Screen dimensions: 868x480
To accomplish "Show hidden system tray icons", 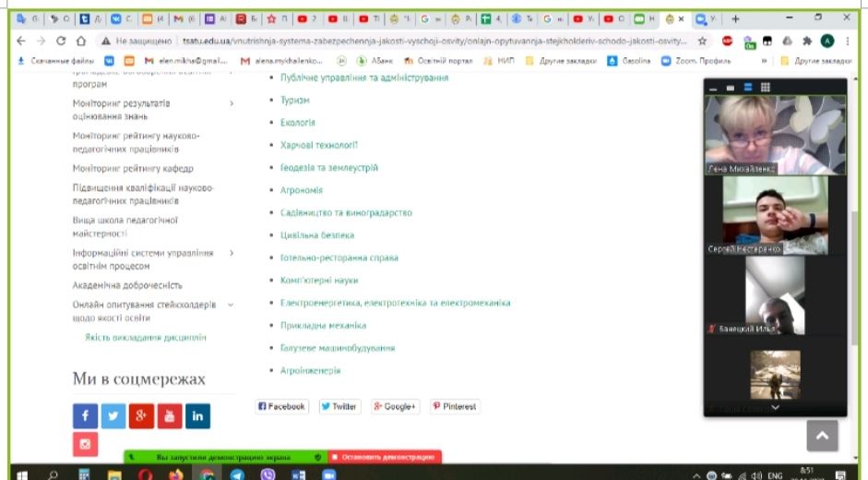I will point(696,475).
